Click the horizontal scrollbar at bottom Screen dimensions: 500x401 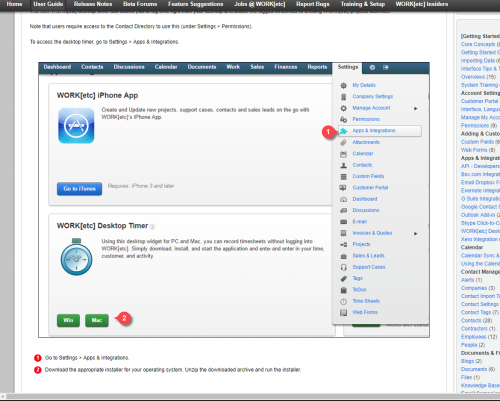pyautogui.click(x=250, y=397)
